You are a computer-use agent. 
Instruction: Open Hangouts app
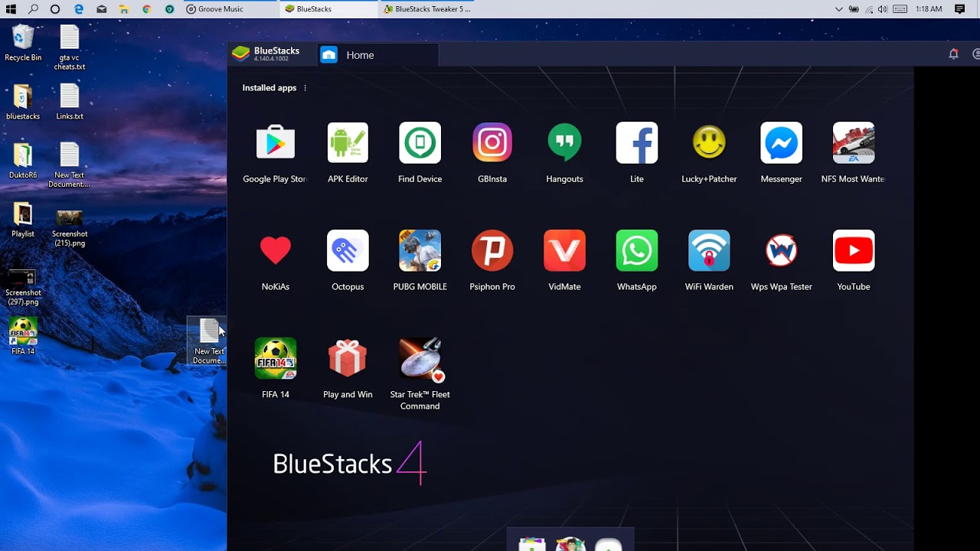coord(564,143)
